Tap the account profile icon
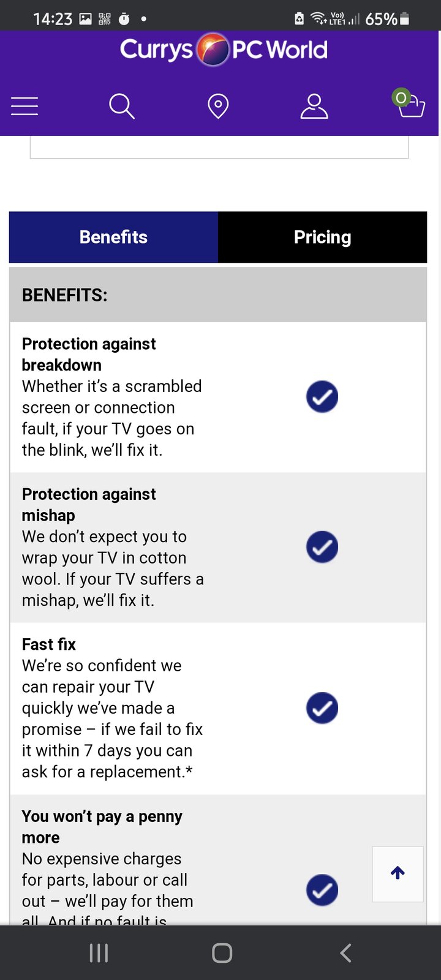This screenshot has width=441, height=980. point(314,105)
